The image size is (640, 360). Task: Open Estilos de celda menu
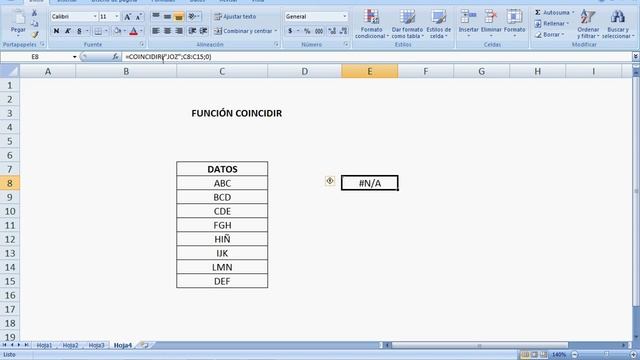(x=439, y=24)
